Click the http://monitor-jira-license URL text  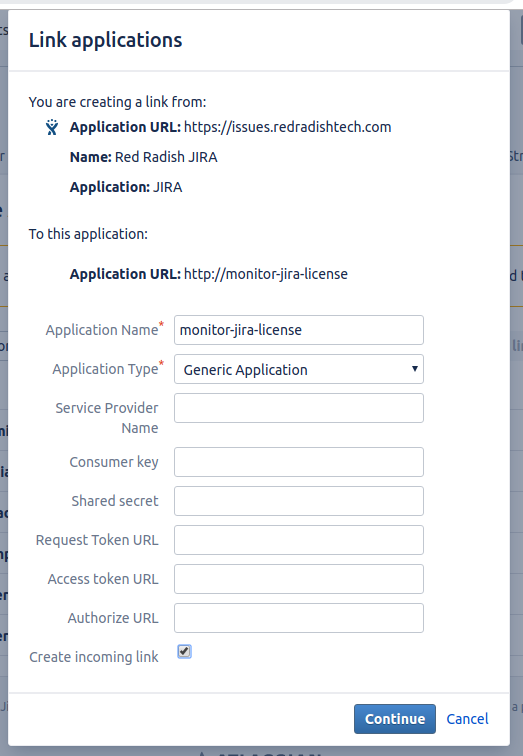(266, 274)
